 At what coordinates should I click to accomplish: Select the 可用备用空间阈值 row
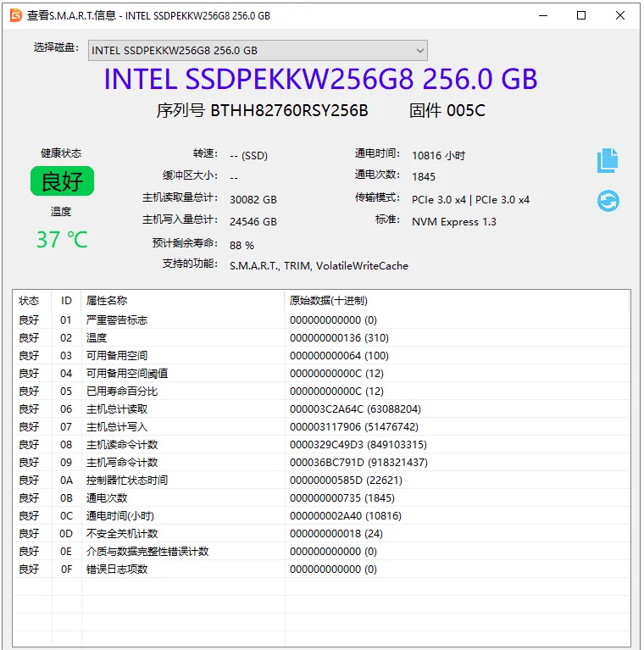coord(321,374)
